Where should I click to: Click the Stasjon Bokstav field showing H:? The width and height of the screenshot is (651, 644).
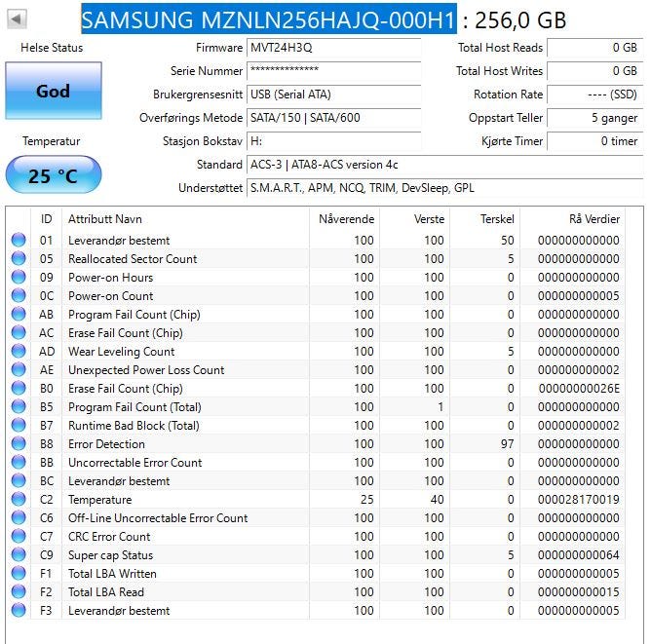(334, 141)
